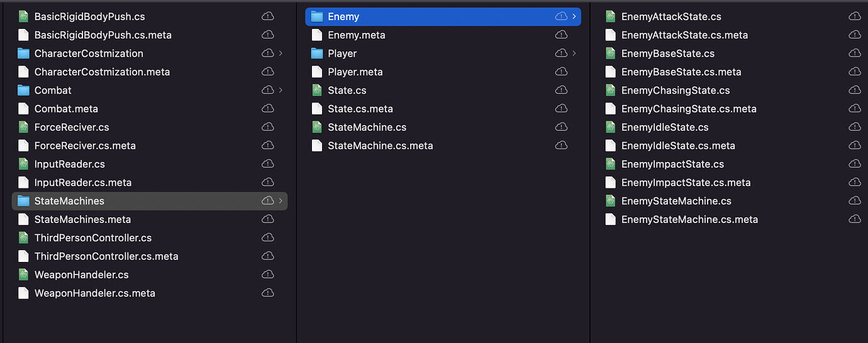868x343 pixels.
Task: Select the Combat.meta file name
Action: click(x=66, y=109)
